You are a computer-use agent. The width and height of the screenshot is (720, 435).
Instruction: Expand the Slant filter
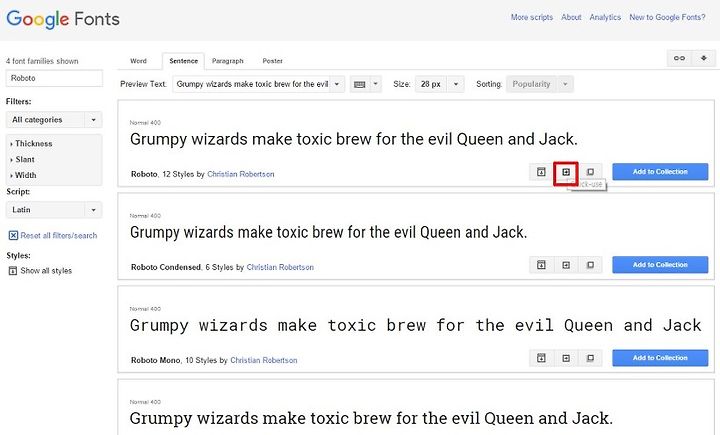(22, 159)
